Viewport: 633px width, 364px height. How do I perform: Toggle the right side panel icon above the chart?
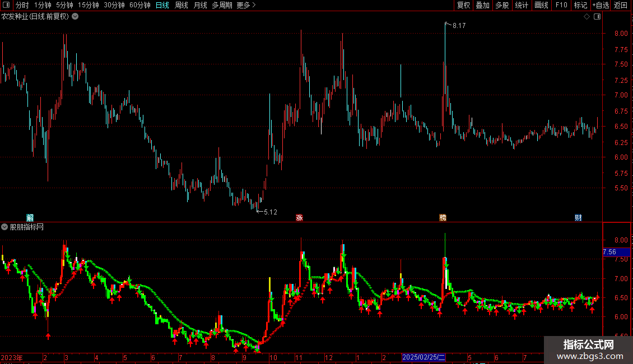click(597, 17)
